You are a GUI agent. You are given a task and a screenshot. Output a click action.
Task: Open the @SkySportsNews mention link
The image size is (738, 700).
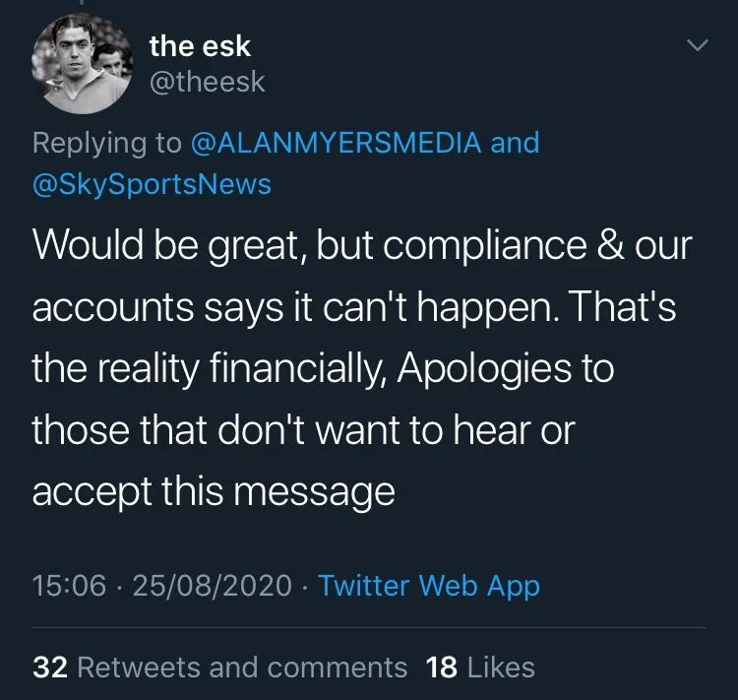click(x=152, y=184)
